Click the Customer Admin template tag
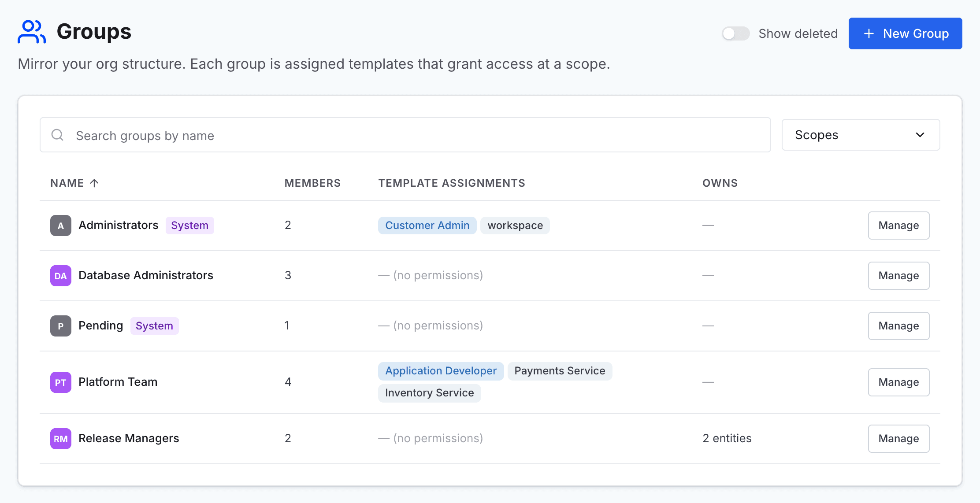 427,226
